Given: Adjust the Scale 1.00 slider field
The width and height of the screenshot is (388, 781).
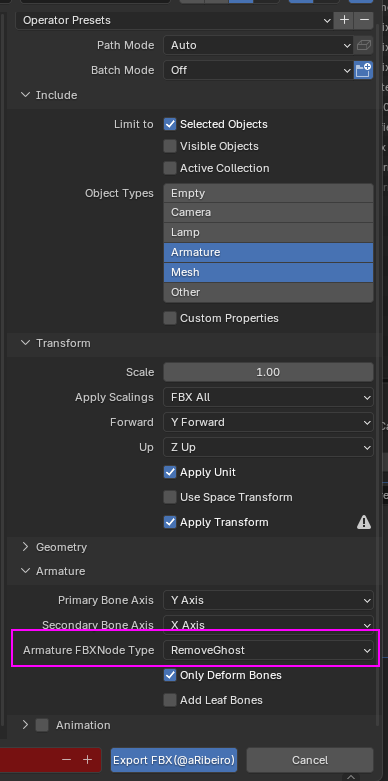Looking at the screenshot, I should 268,372.
